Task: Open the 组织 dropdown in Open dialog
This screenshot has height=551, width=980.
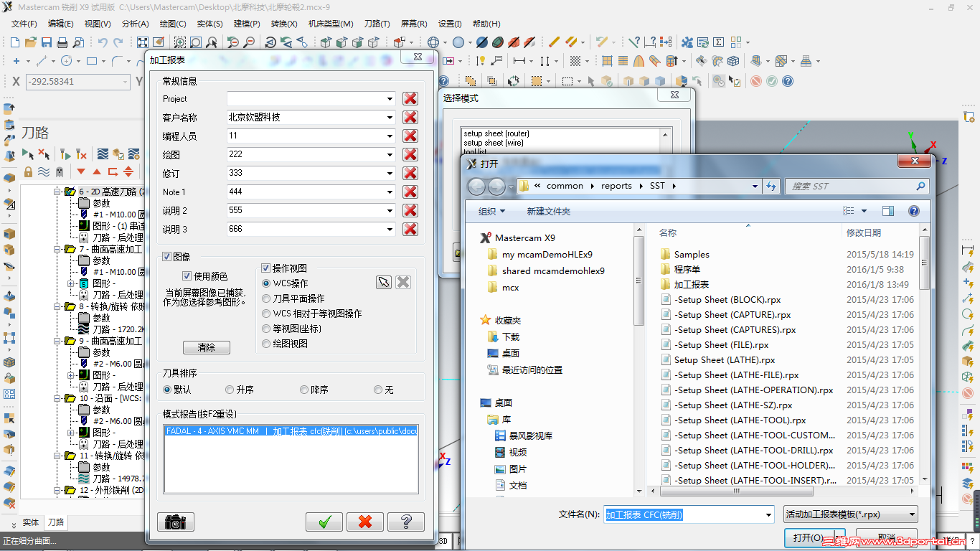Action: (491, 211)
